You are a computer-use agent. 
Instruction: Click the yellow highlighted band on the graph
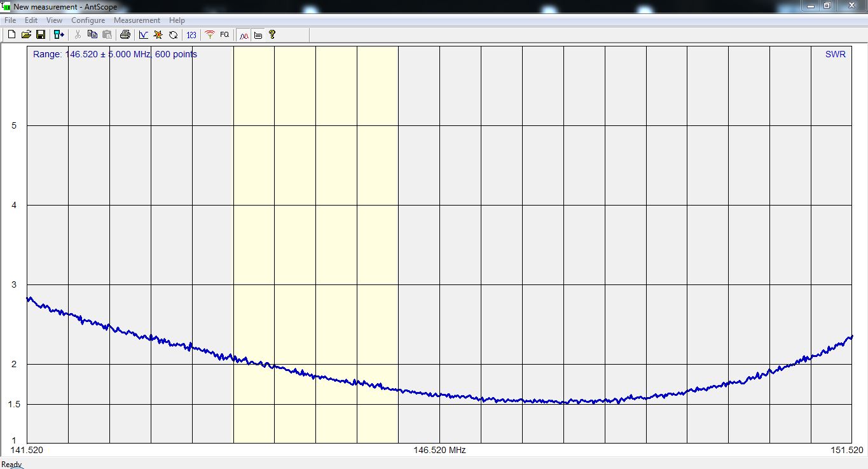point(315,191)
